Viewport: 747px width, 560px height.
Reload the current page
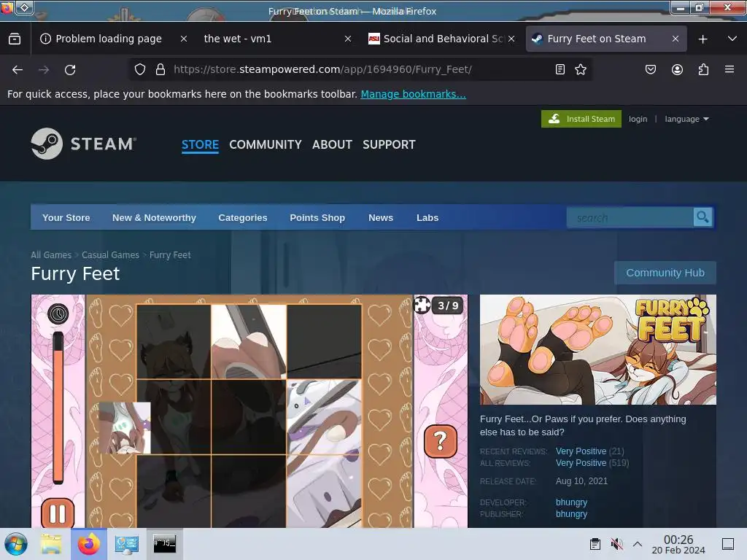coord(70,70)
